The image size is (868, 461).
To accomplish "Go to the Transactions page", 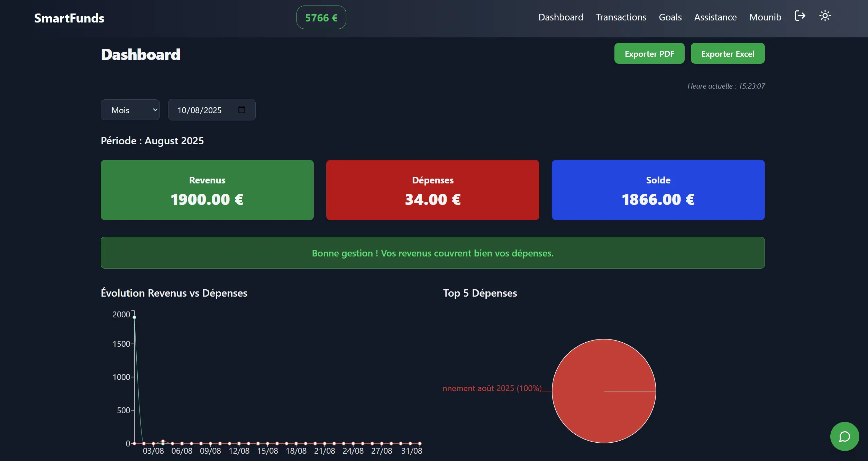I will (621, 17).
